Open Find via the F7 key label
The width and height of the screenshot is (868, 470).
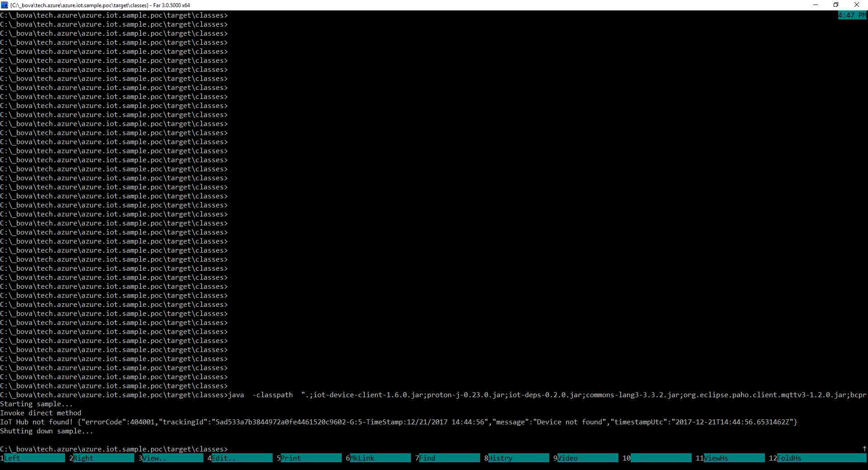447,458
